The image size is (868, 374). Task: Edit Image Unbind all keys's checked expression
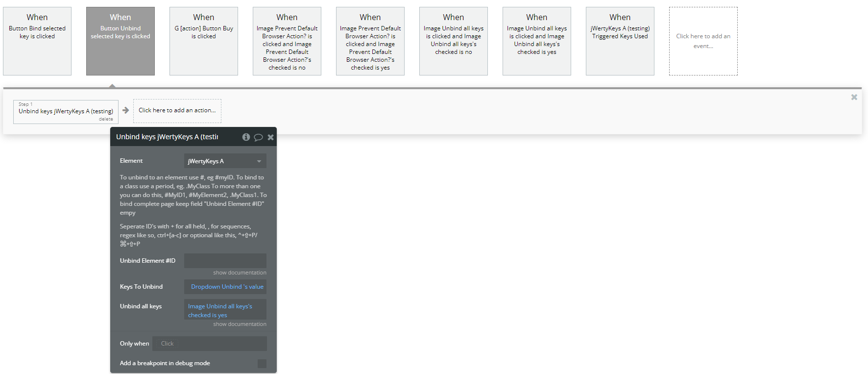pos(225,309)
